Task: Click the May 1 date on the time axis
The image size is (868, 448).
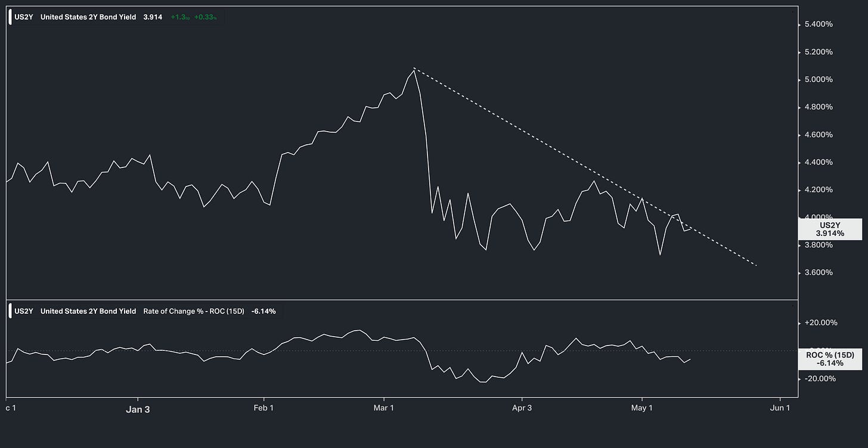Action: point(642,408)
